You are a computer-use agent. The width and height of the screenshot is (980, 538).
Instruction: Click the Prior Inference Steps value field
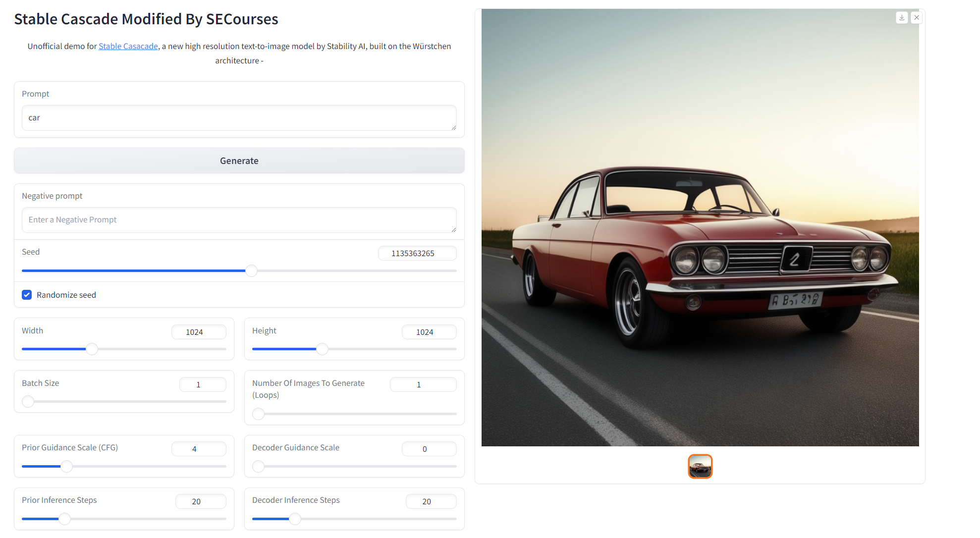tap(201, 501)
